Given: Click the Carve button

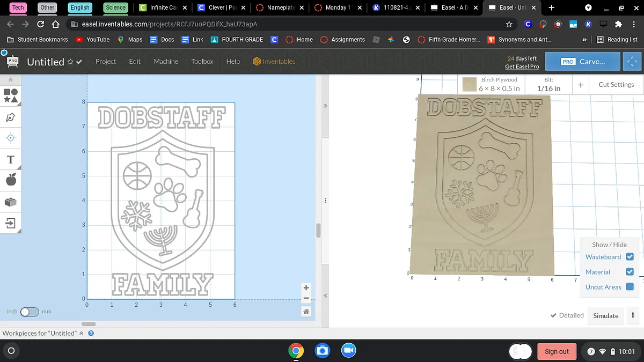Looking at the screenshot, I should [x=582, y=62].
